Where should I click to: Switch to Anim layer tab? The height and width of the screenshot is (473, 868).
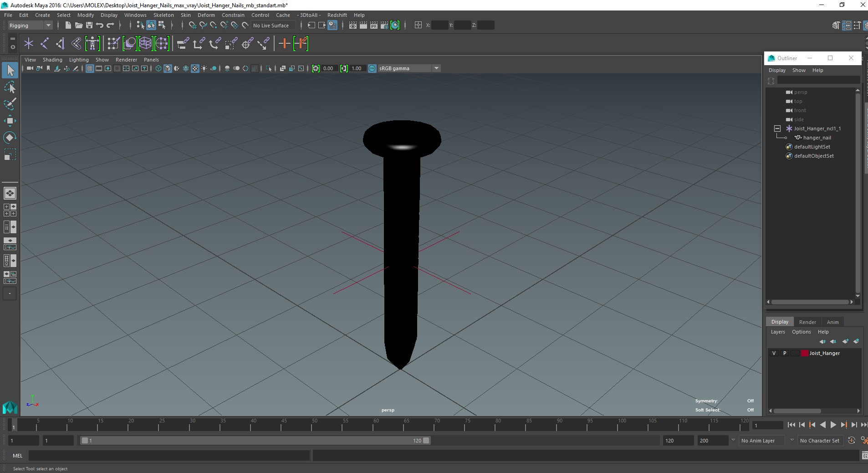832,322
